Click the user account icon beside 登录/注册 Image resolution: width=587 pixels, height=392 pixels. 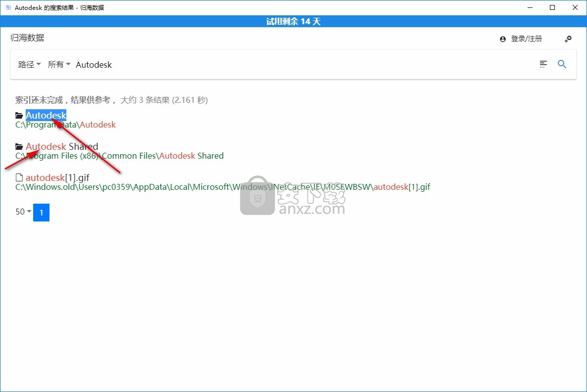pos(502,39)
